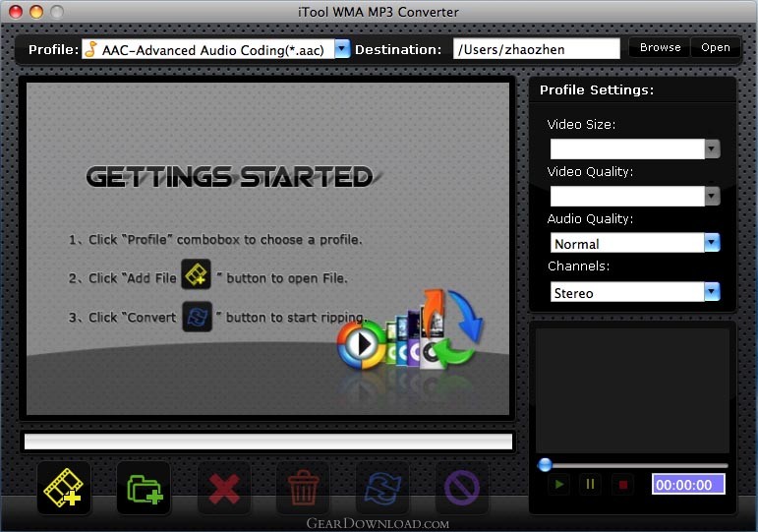Click the Convert icon in instructions
This screenshot has height=532, width=758.
(x=198, y=317)
